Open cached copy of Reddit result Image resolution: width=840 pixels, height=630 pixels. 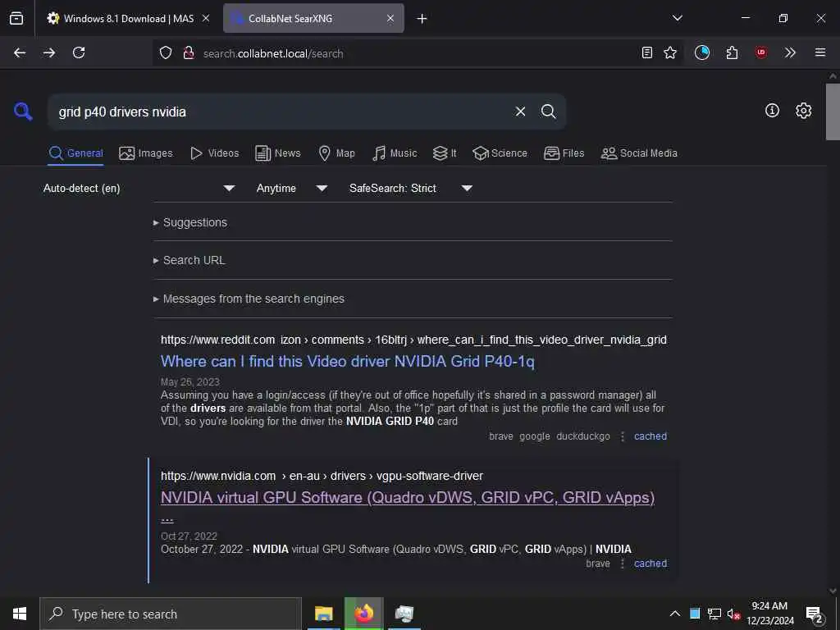(651, 436)
